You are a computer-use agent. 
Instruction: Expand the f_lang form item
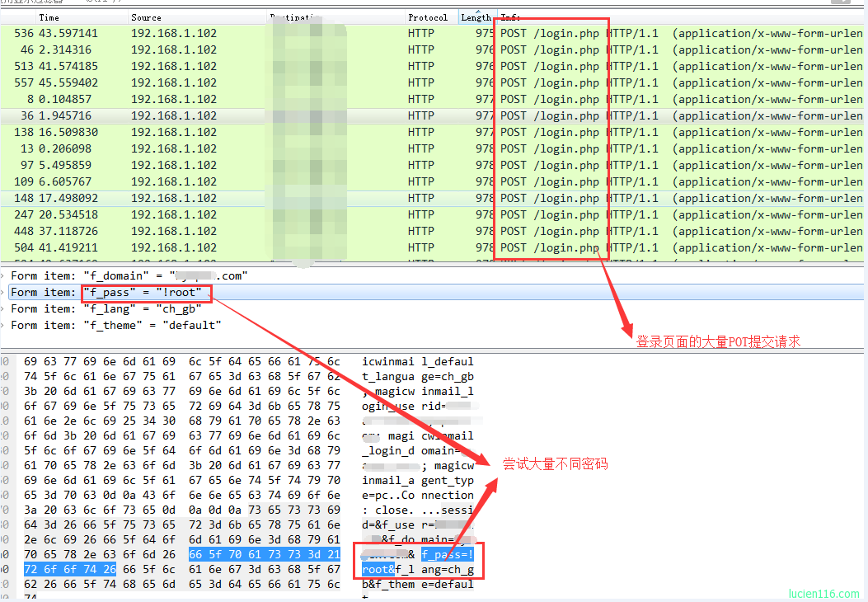(x=3, y=309)
